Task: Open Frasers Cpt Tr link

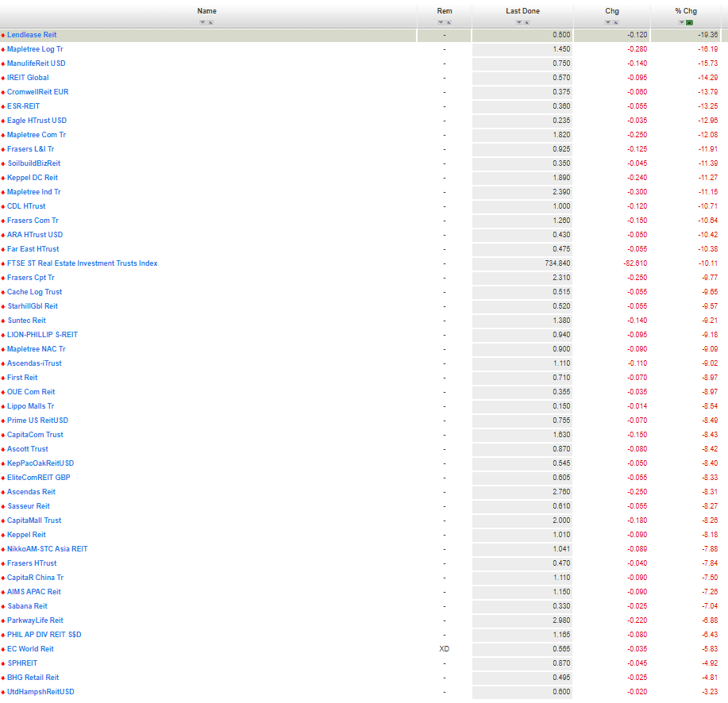Action: pyautogui.click(x=31, y=278)
